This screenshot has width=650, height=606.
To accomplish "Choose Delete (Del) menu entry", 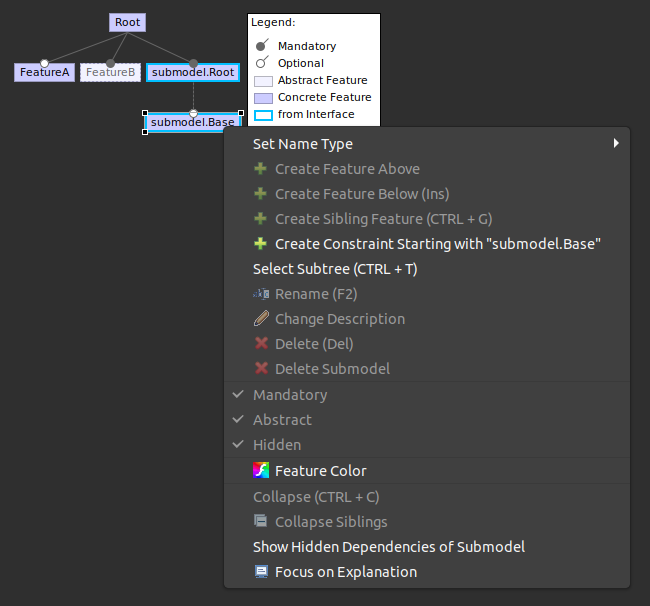I will [427, 344].
